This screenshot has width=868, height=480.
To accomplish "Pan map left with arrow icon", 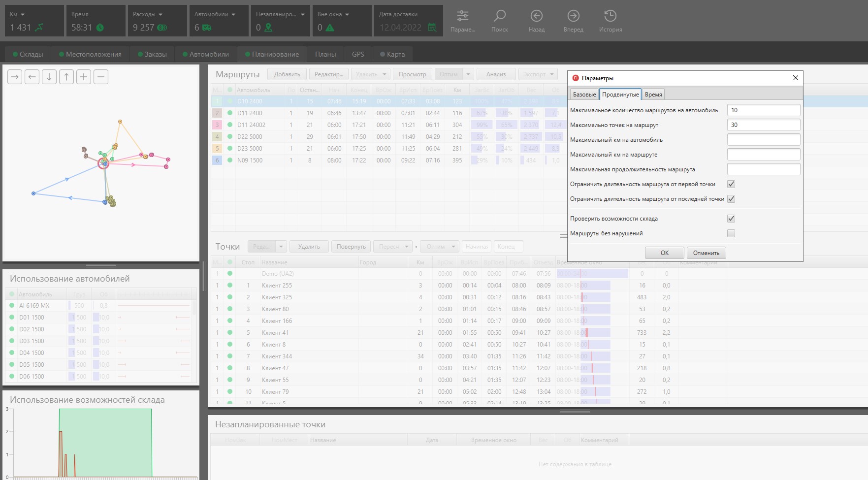I will coord(32,77).
